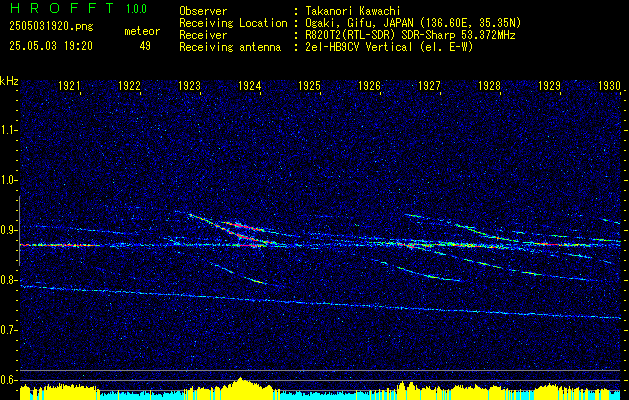This screenshot has width=629, height=400.
Task: Click the Observer field label
Action: coord(203,11)
